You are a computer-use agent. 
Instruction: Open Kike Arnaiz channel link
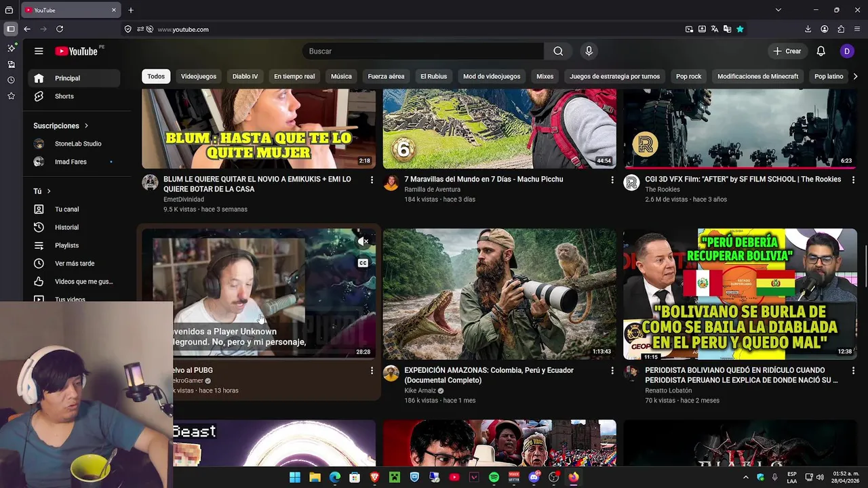click(x=420, y=391)
